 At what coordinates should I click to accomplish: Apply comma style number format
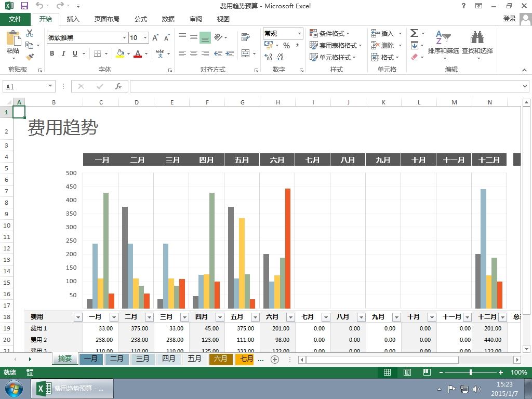(x=297, y=46)
